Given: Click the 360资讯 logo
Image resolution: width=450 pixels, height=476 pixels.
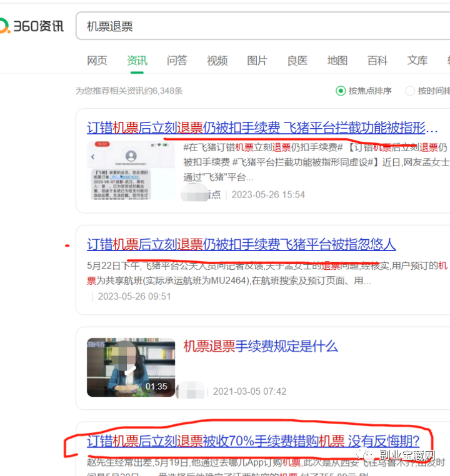Looking at the screenshot, I should click(x=31, y=26).
